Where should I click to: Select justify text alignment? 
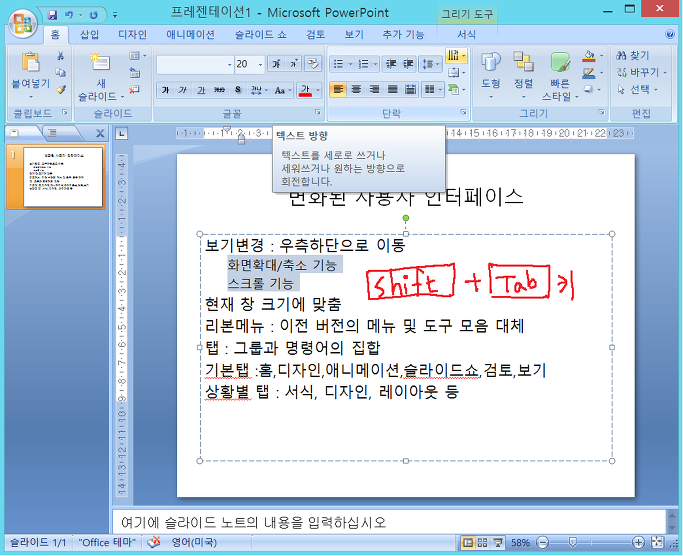[392, 90]
